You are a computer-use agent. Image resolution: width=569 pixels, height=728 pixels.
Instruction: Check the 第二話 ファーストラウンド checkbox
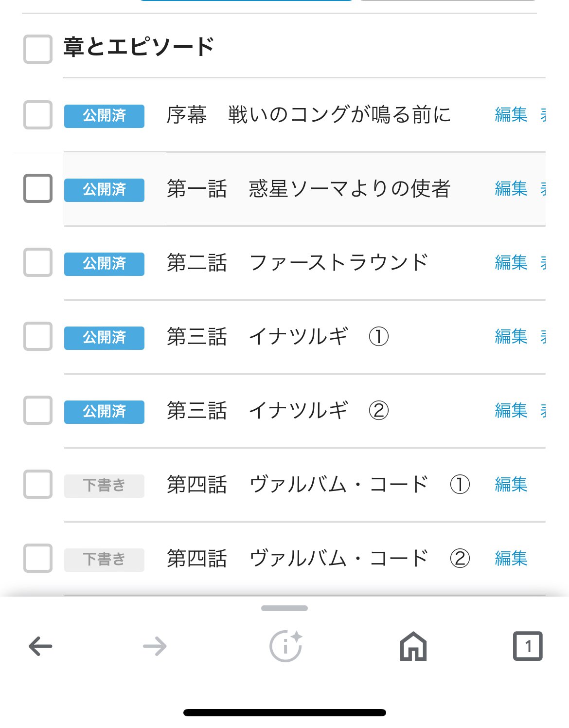point(38,262)
